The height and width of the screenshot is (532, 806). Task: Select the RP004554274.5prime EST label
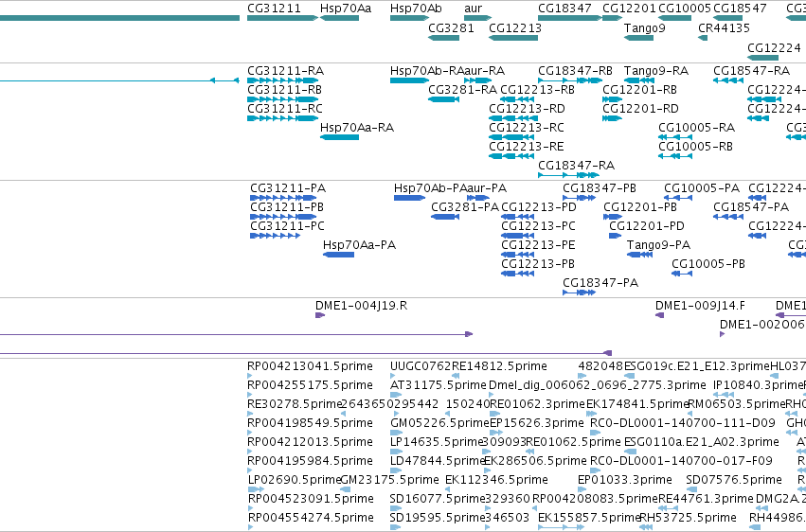pos(311,518)
